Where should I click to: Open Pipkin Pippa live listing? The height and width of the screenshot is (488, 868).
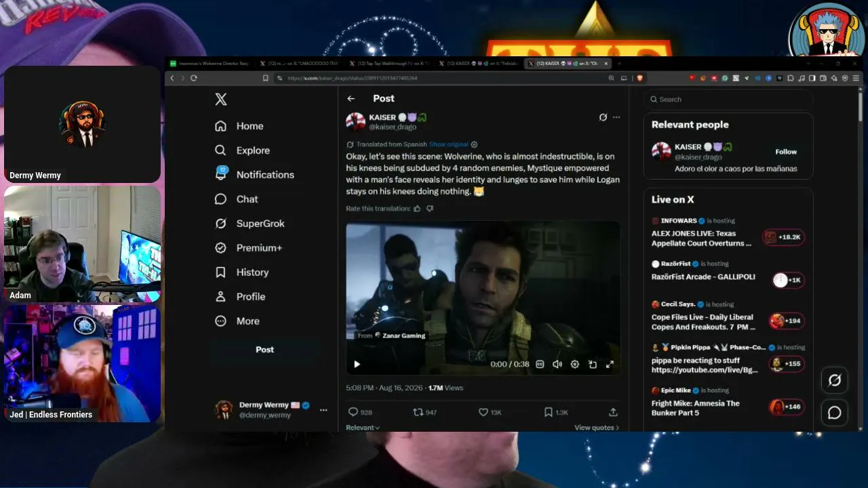(728, 359)
